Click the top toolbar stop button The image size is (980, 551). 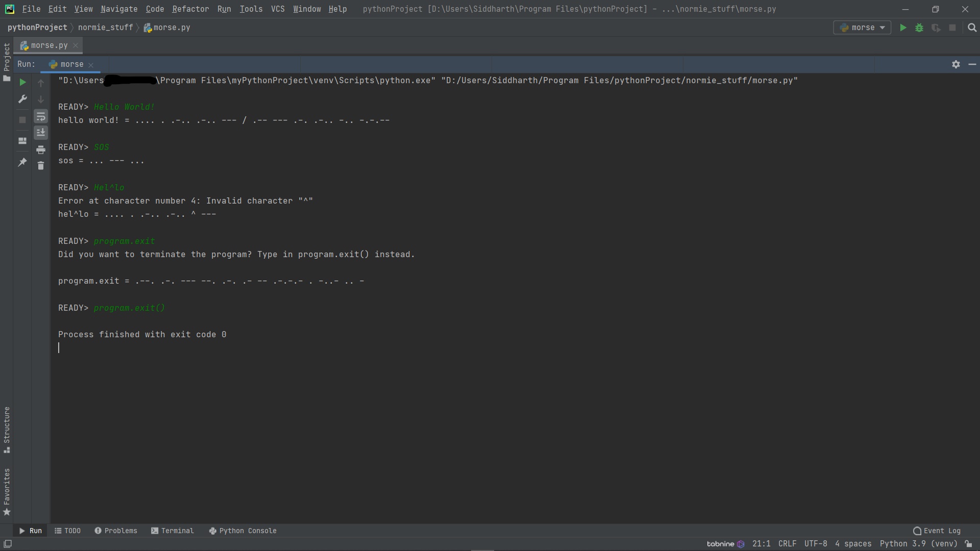point(952,28)
